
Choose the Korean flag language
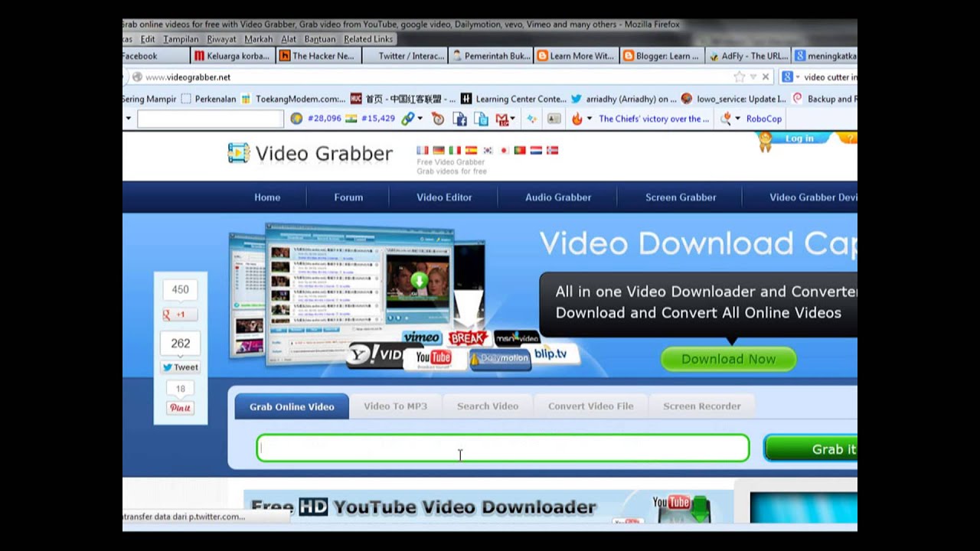click(x=487, y=151)
